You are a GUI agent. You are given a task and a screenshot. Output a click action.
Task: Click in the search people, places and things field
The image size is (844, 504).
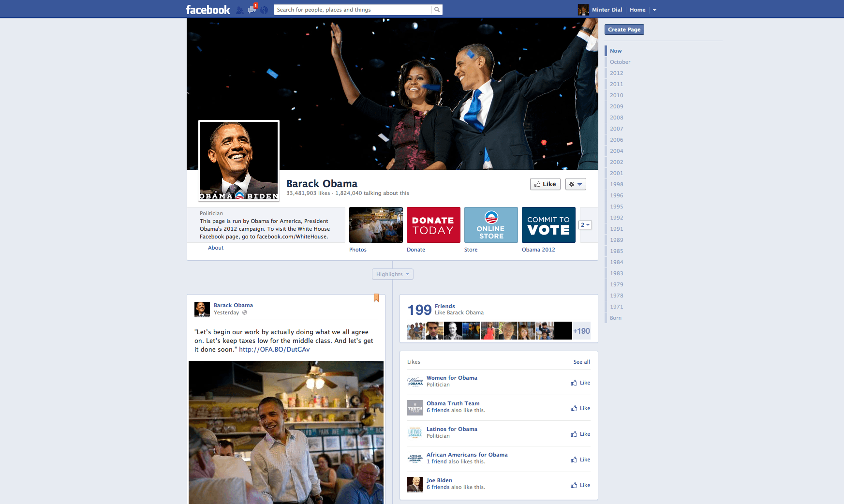(353, 10)
